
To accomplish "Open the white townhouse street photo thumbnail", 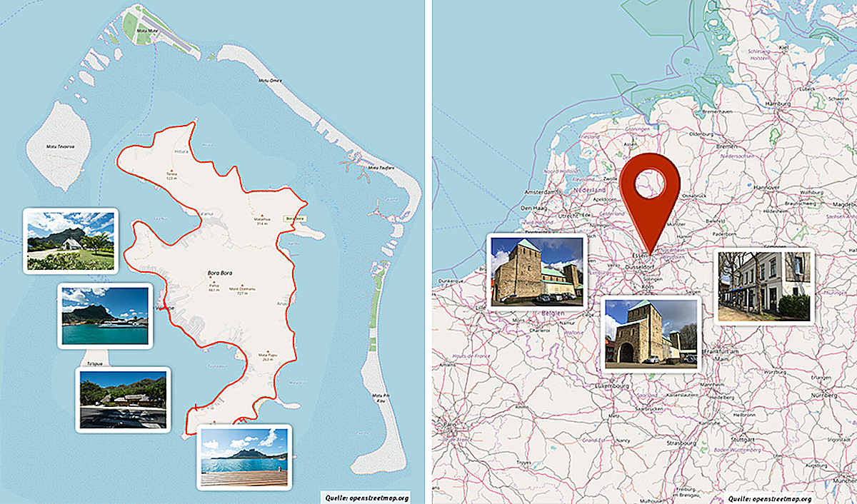I will [764, 286].
